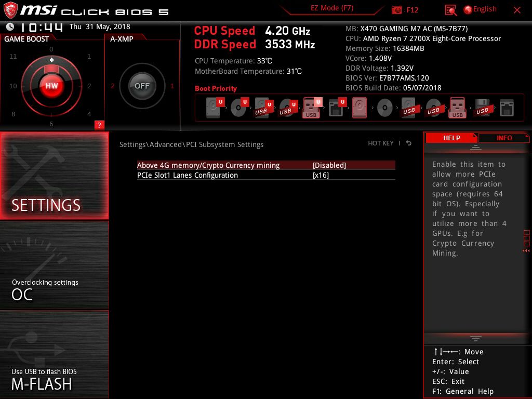The height and width of the screenshot is (399, 532).
Task: Select the UEFI network boot device
Action: point(337,108)
